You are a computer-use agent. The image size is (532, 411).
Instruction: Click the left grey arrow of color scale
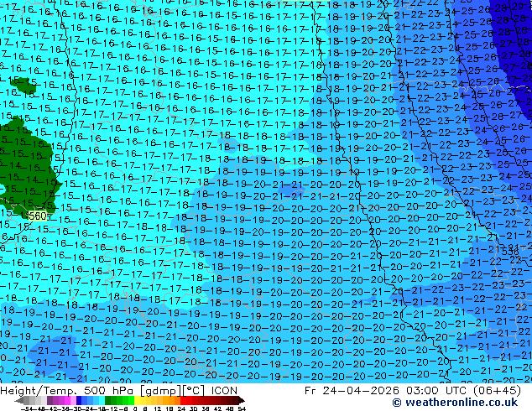(x=19, y=401)
